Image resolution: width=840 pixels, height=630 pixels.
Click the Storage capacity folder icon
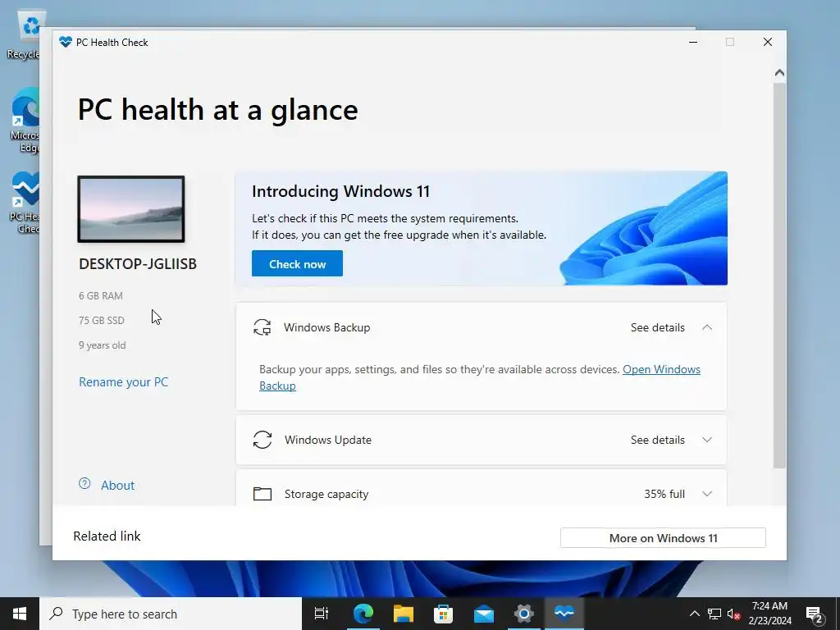[x=262, y=493]
